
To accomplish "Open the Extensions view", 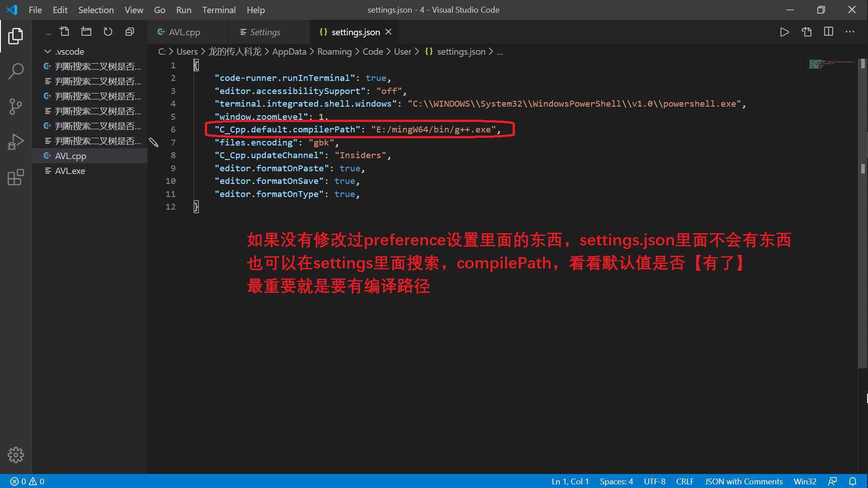I will point(15,177).
